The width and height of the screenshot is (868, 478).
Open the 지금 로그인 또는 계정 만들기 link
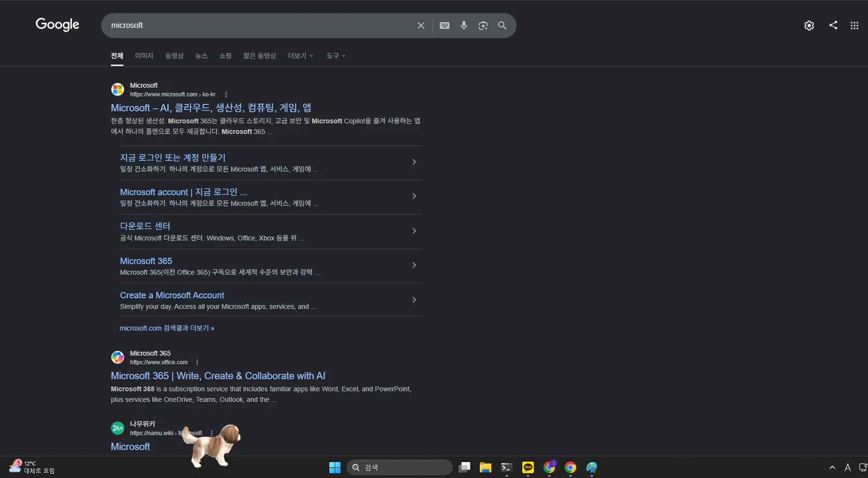click(x=173, y=158)
